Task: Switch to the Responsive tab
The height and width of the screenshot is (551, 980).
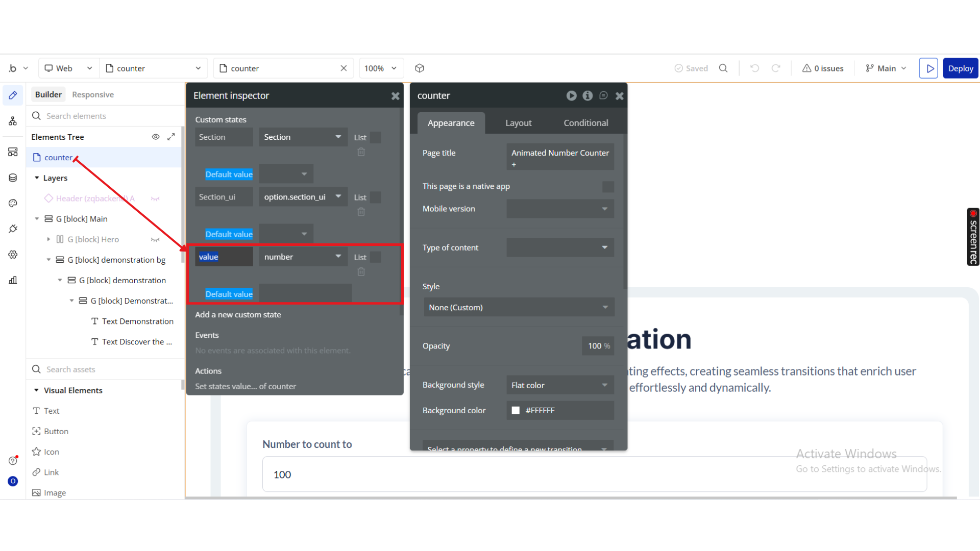Action: point(93,94)
